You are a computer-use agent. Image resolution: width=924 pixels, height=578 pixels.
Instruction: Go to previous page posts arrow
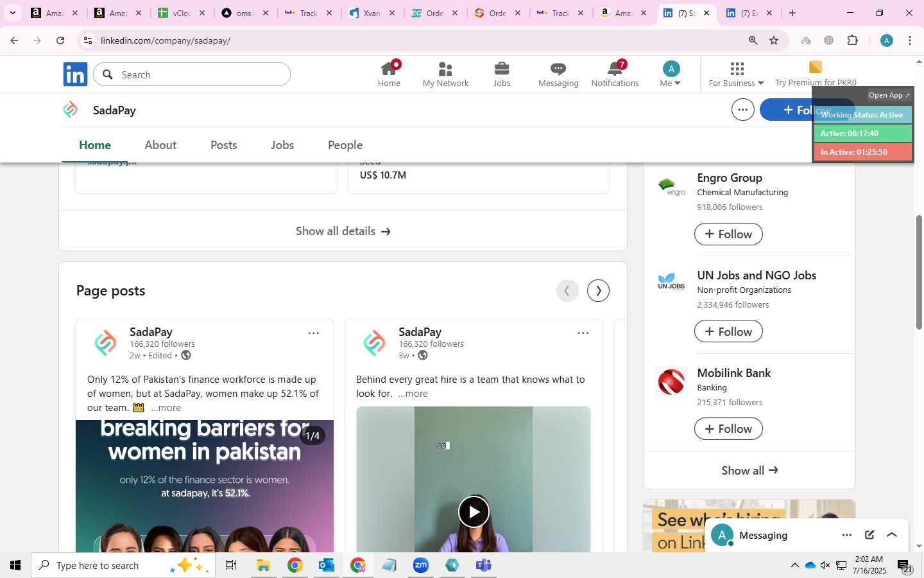click(x=567, y=290)
